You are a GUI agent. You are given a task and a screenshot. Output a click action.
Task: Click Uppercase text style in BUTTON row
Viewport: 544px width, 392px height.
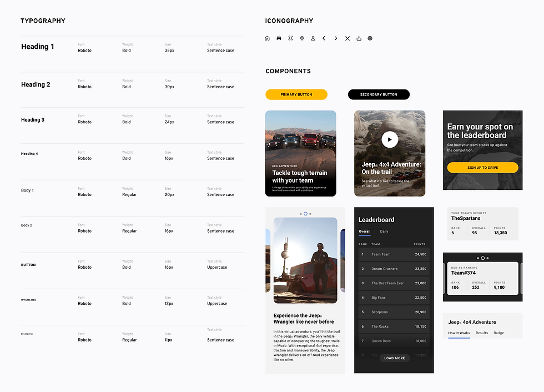click(x=217, y=268)
